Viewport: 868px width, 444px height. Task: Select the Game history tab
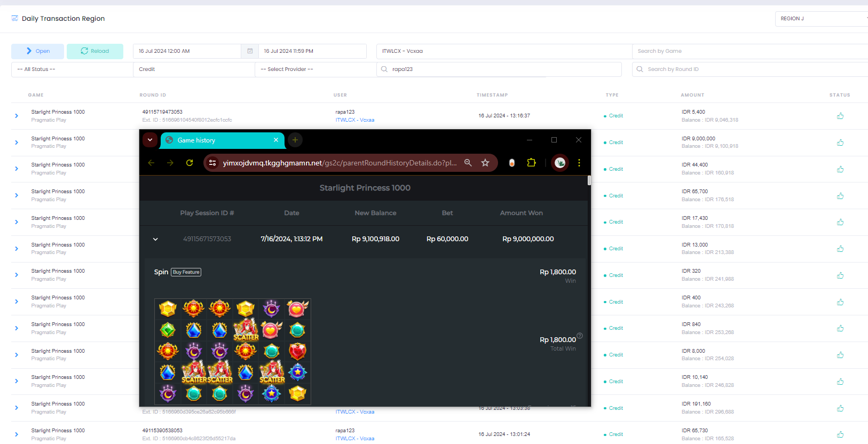(x=223, y=140)
